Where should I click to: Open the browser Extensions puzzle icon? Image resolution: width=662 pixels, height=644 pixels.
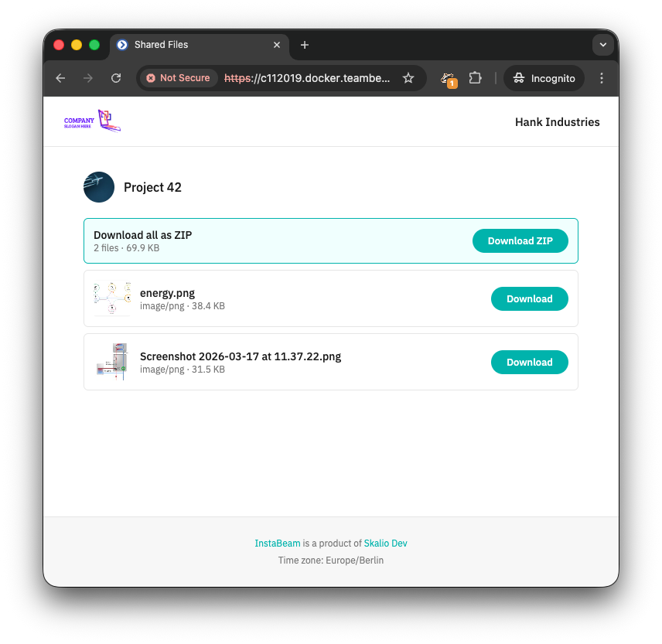pyautogui.click(x=475, y=78)
